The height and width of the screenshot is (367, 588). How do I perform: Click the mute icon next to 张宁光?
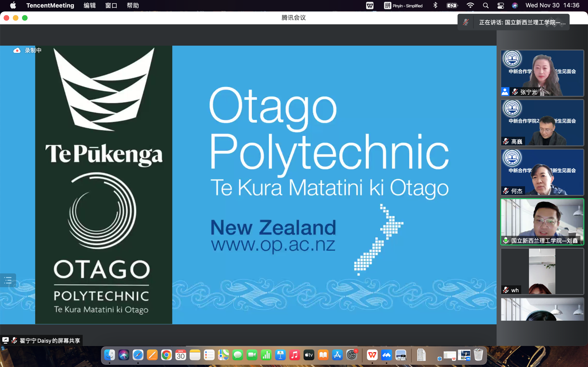515,92
